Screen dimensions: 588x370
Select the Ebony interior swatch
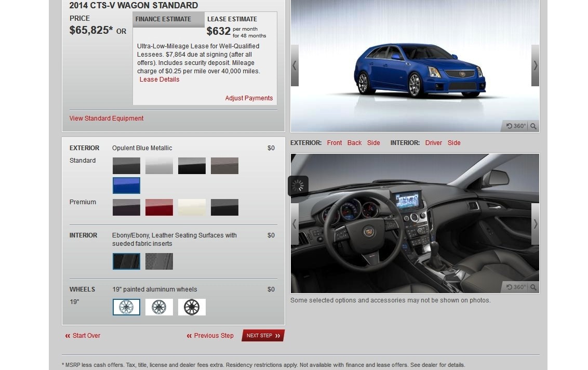126,261
